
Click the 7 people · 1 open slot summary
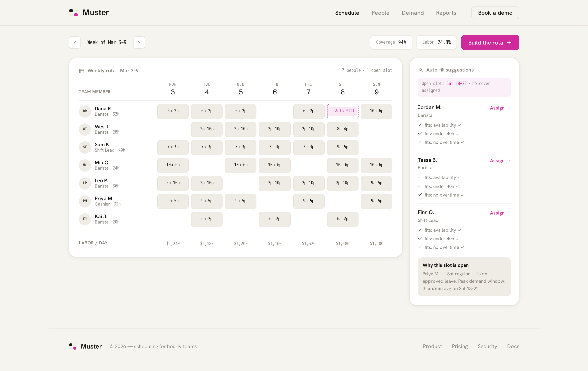(367, 70)
